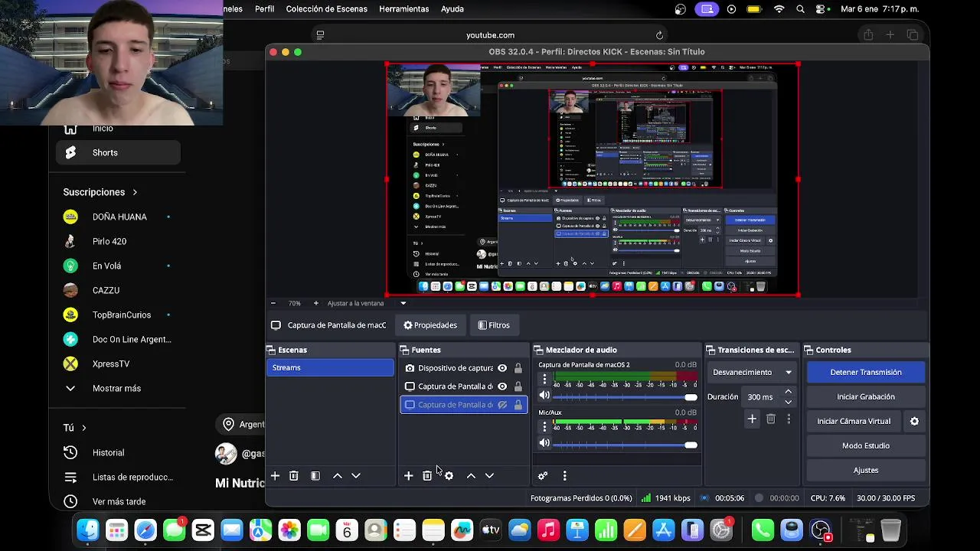Zoom in the preview with the plus icon

point(315,303)
